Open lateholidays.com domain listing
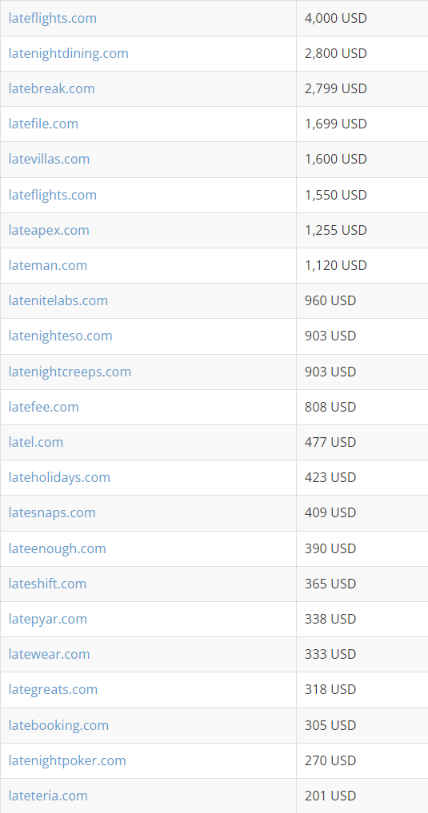This screenshot has height=813, width=428. tap(59, 477)
